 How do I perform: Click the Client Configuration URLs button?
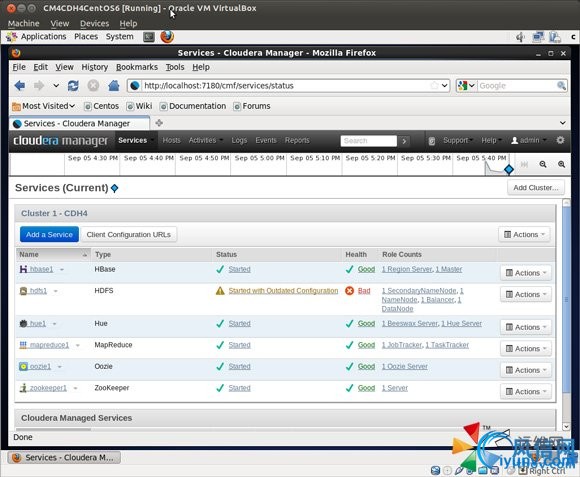pyautogui.click(x=128, y=234)
